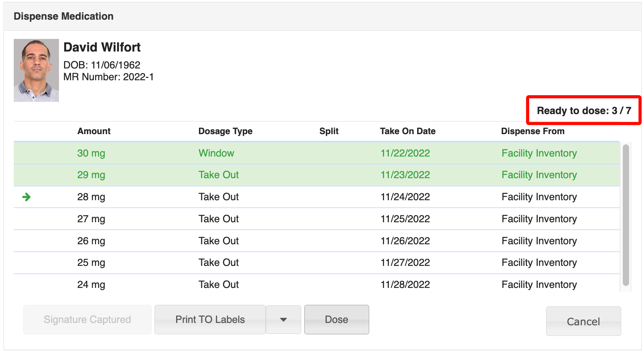
Task: Click the Dosage Type column header
Action: click(x=225, y=131)
